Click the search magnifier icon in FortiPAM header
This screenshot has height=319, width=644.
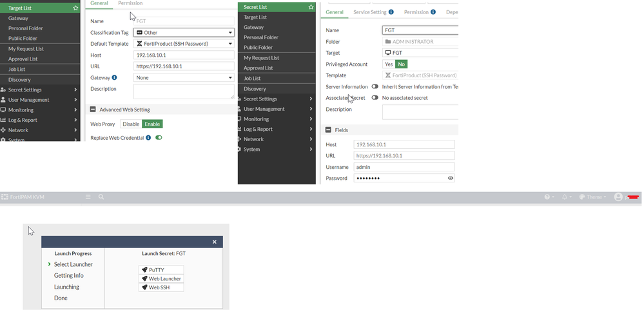click(101, 197)
